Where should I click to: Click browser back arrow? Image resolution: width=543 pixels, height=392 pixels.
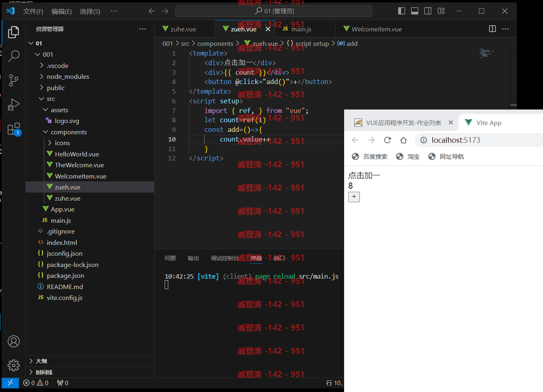pos(355,140)
